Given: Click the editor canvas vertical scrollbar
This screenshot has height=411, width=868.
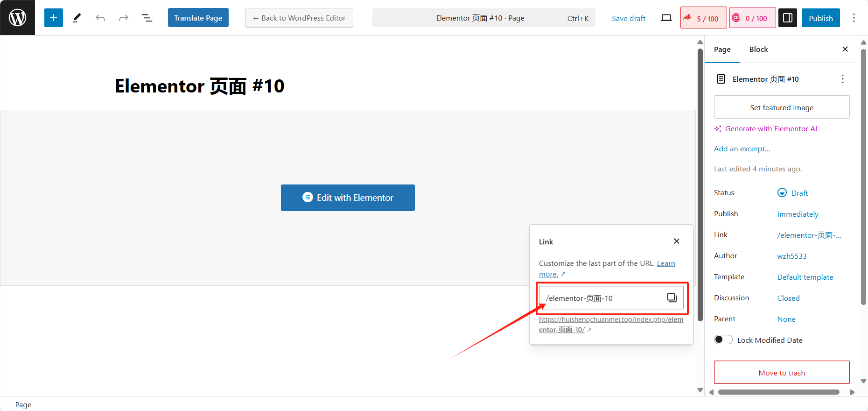Looking at the screenshot, I should 700,185.
